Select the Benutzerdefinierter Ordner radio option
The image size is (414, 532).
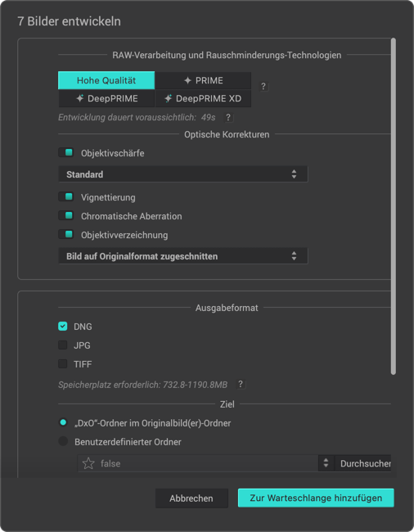(63, 441)
